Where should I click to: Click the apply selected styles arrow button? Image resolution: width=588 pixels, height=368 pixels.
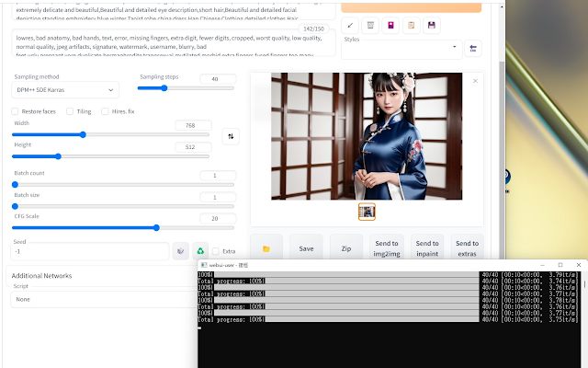pos(473,48)
